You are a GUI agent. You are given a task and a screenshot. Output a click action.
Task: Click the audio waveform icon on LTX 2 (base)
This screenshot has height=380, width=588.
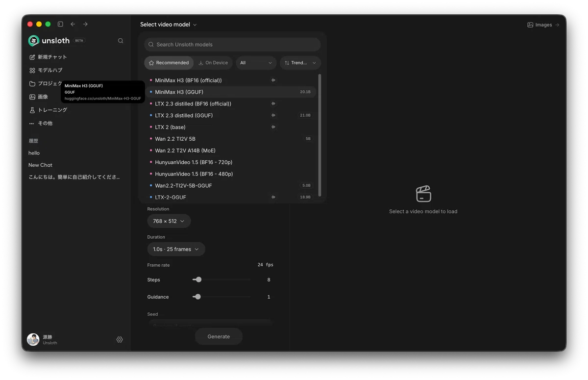pos(273,127)
